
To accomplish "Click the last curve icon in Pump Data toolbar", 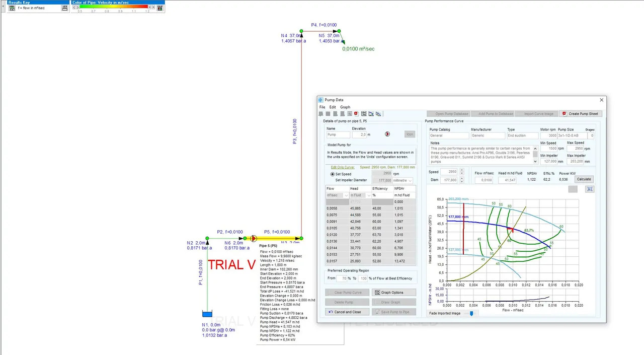I will click(378, 114).
